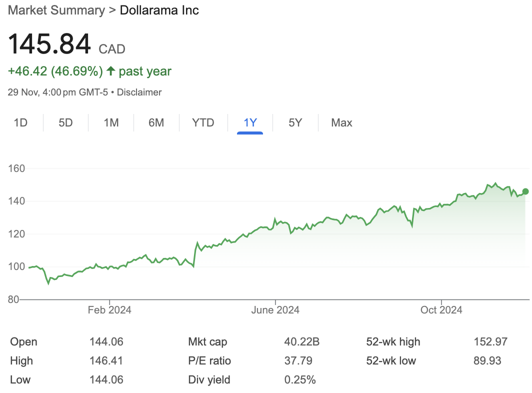Click the green upward arrow icon
Image resolution: width=532 pixels, height=393 pixels.
110,71
